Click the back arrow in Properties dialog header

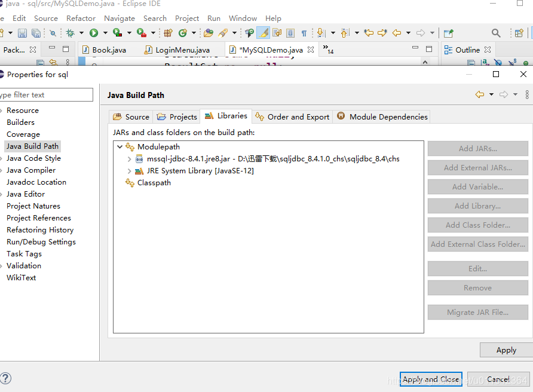tap(480, 94)
